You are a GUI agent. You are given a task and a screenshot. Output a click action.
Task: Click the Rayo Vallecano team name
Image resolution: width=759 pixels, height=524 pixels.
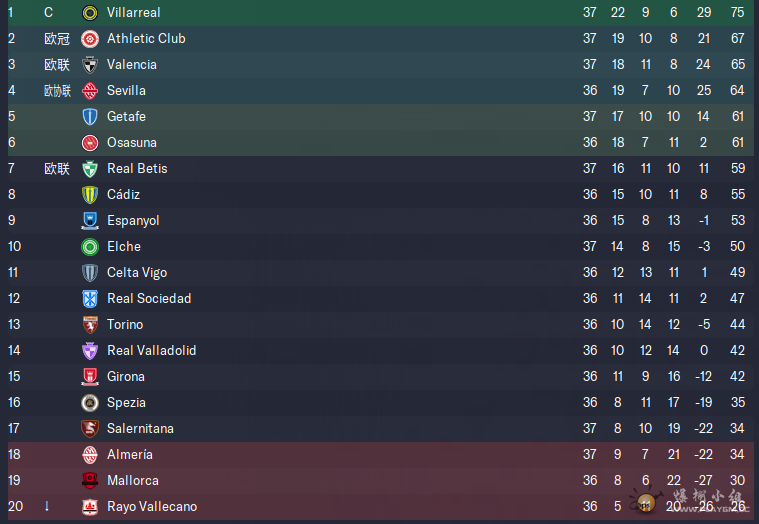152,507
